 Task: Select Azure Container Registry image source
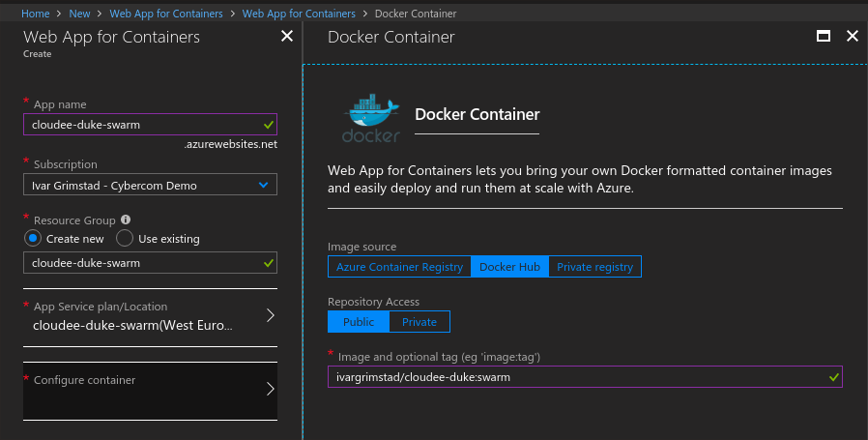click(x=399, y=267)
